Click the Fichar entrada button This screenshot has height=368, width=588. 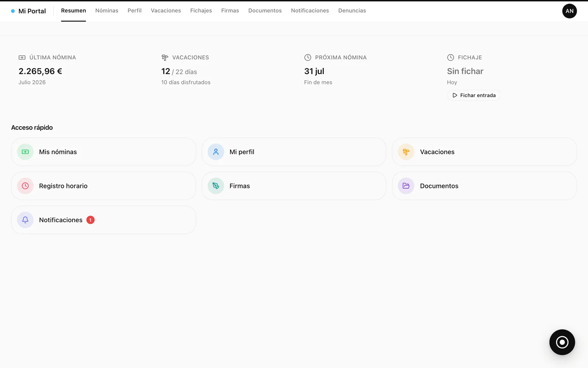(474, 95)
